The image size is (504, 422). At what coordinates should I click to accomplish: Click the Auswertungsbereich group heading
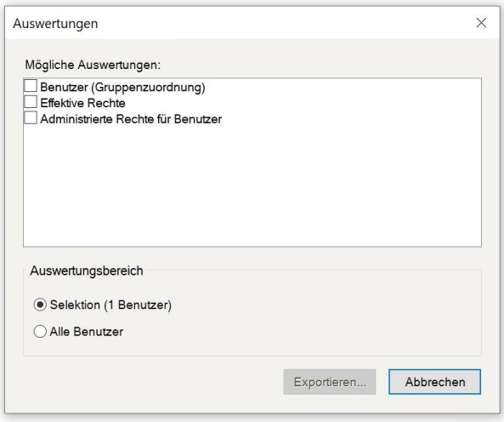pyautogui.click(x=87, y=271)
